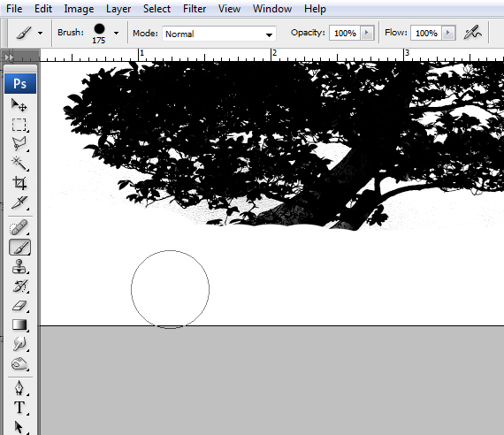Select the Move tool
The image size is (504, 435).
coord(19,105)
